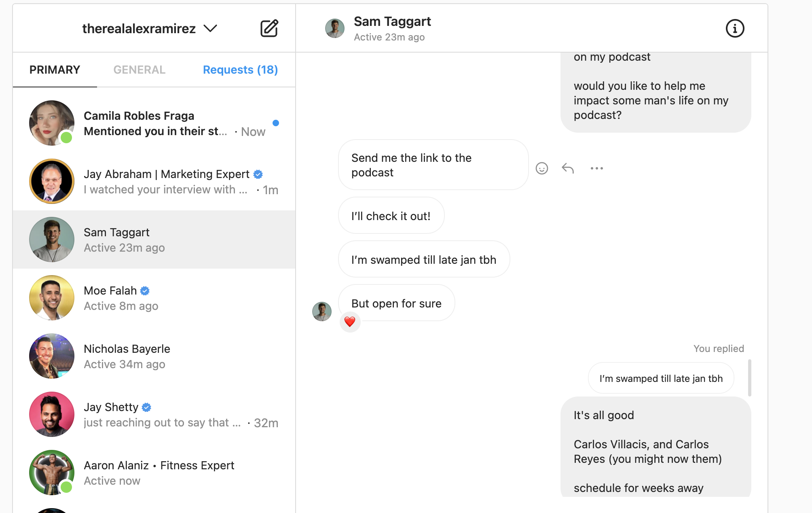
Task: Open the Moe Falah conversation
Action: (x=154, y=298)
